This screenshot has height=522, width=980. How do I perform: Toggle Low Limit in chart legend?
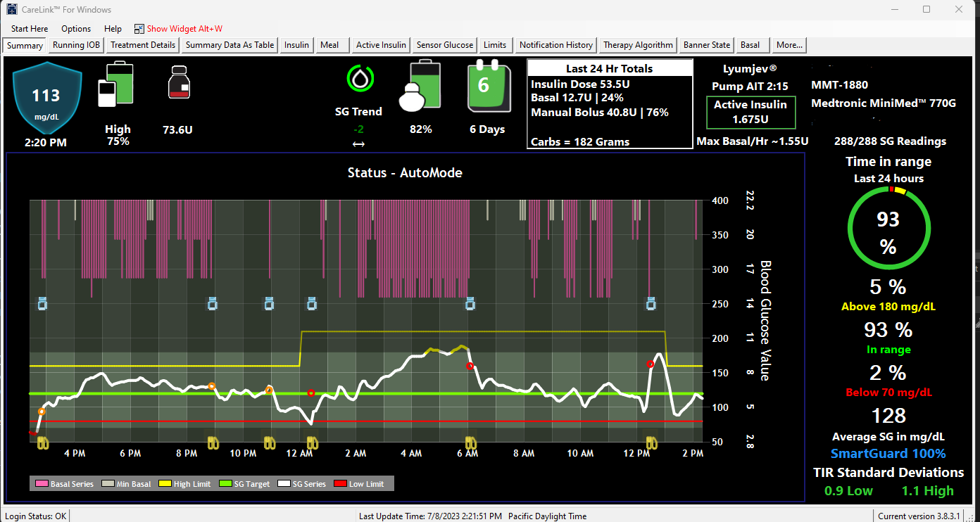pyautogui.click(x=359, y=484)
